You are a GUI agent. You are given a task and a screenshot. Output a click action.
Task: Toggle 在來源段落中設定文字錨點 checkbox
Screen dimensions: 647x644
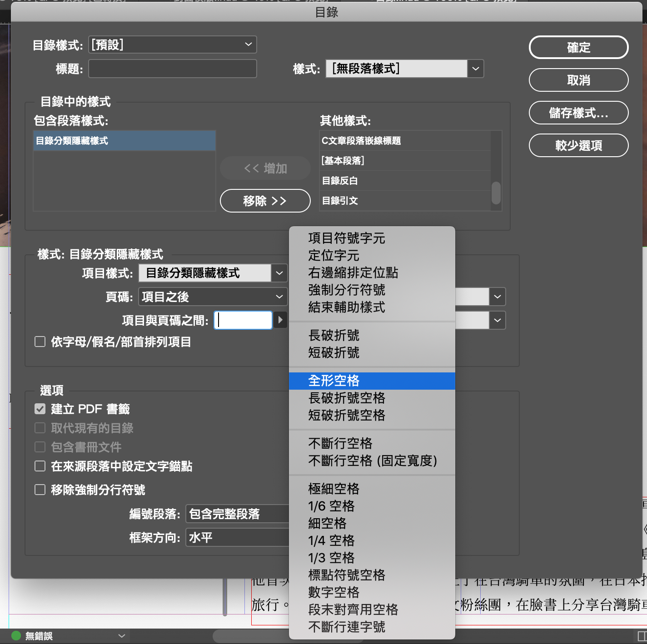pos(40,466)
